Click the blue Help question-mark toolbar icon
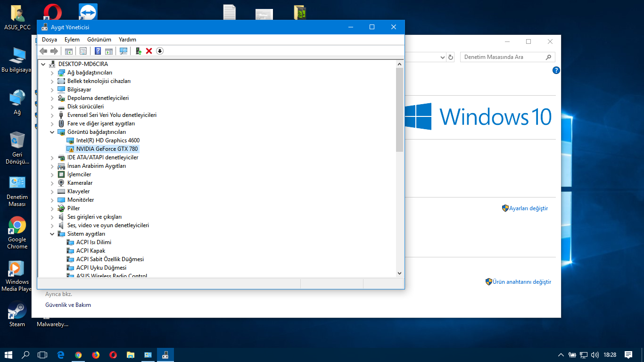This screenshot has height=362, width=644. pyautogui.click(x=98, y=51)
